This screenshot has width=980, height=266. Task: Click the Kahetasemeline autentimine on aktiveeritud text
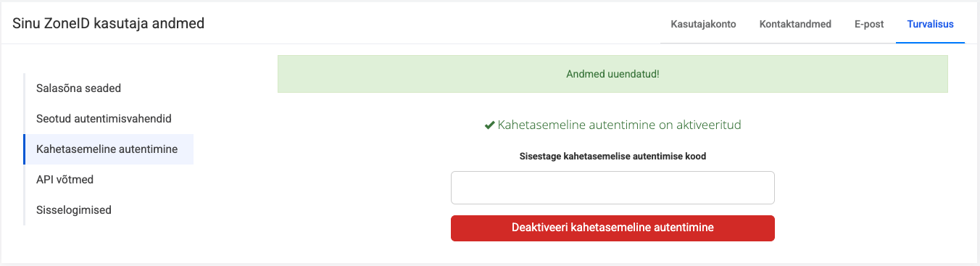pos(619,125)
